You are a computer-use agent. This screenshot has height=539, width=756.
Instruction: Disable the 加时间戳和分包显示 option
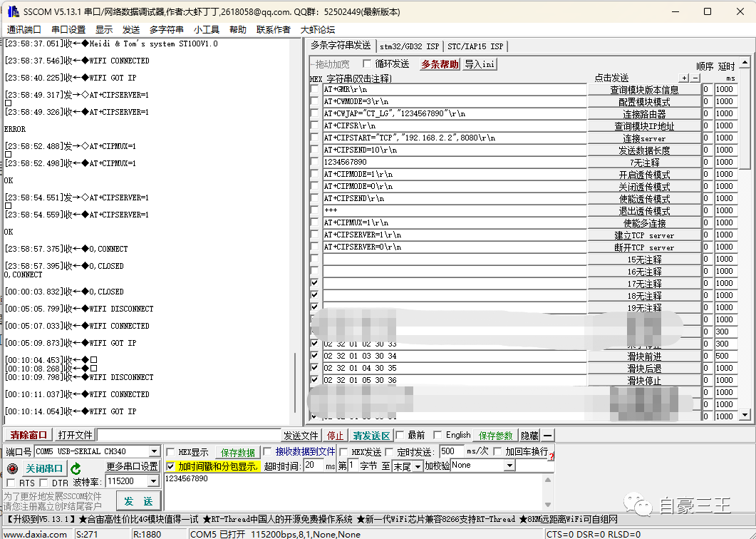pos(172,467)
